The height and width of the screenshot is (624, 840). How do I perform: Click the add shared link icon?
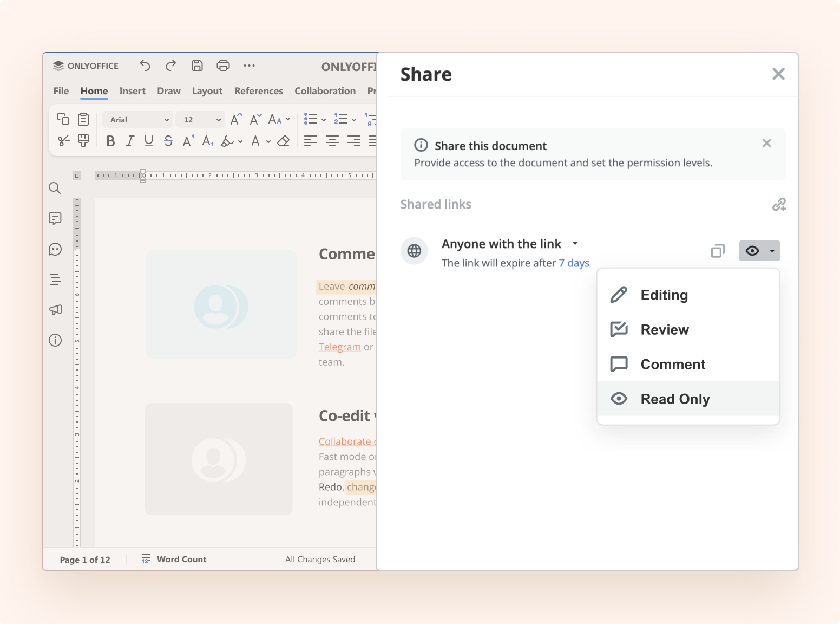click(778, 204)
